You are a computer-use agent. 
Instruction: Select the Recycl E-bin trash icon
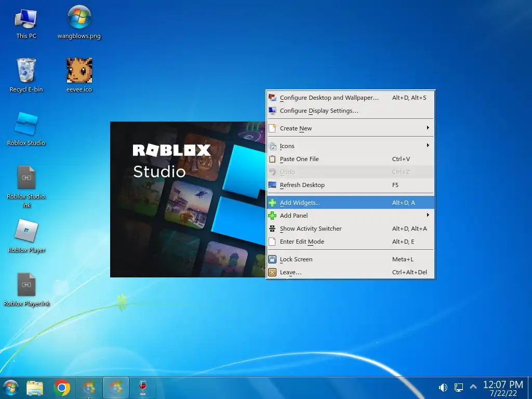26,75
